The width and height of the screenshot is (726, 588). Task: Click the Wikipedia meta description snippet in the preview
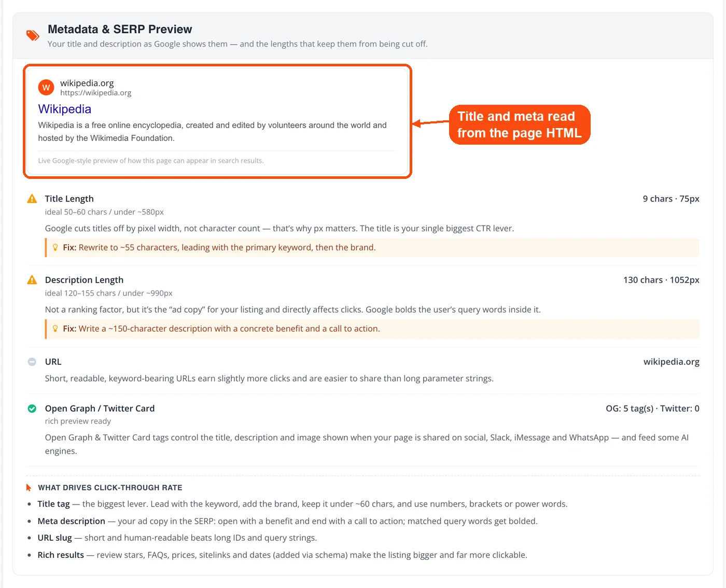(x=213, y=132)
